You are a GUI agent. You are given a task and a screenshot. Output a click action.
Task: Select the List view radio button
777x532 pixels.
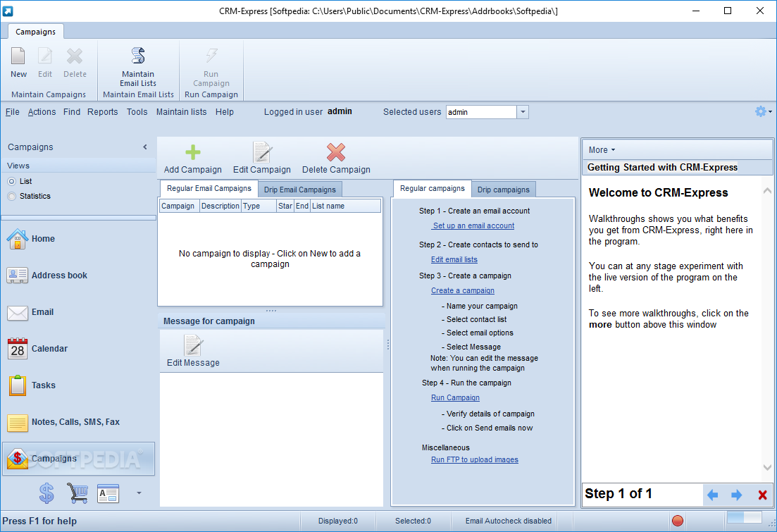(x=12, y=182)
